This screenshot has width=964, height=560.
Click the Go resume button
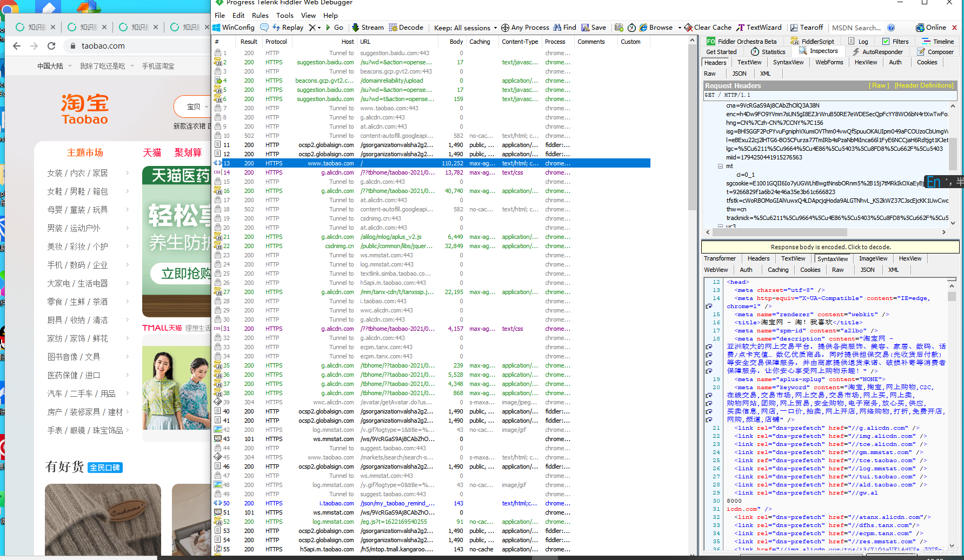tap(334, 28)
